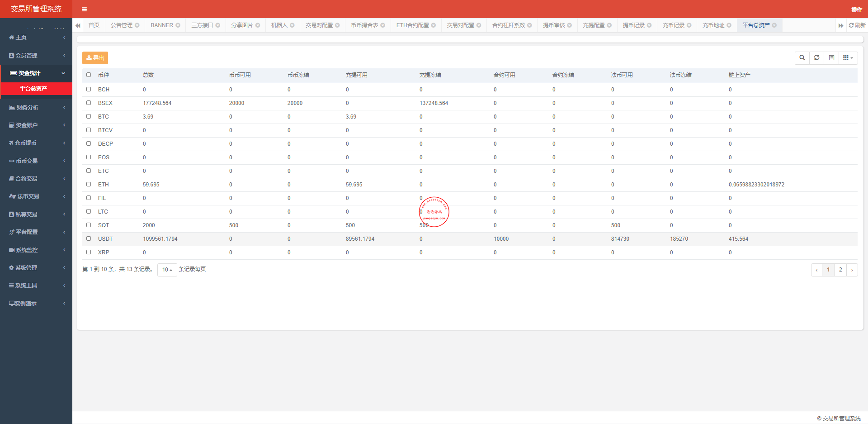The height and width of the screenshot is (424, 868).
Task: Click the orange 导出 export button
Action: click(95, 58)
